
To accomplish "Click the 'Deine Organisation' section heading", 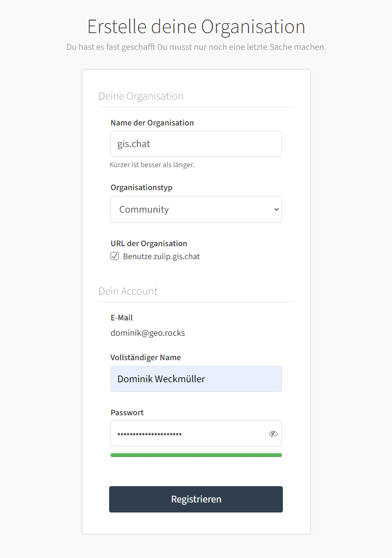I will [x=141, y=96].
